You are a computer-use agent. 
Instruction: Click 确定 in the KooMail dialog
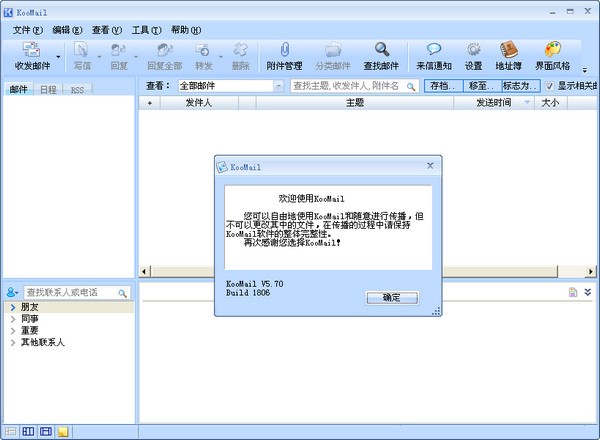point(392,298)
